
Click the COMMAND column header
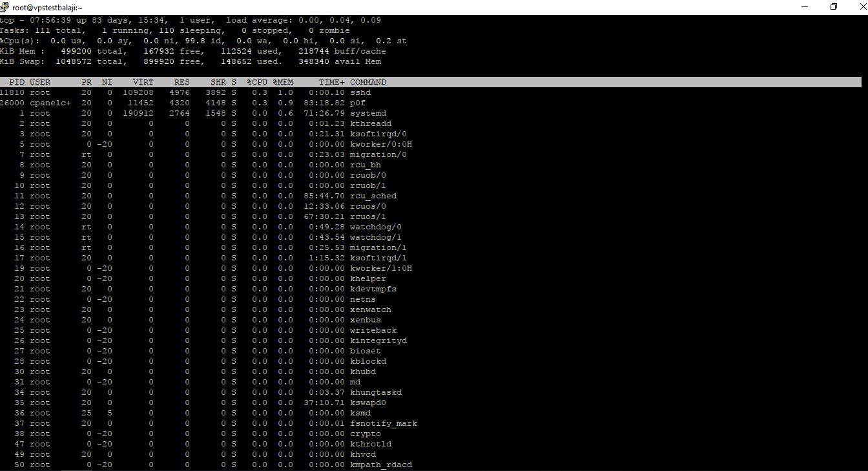(368, 82)
